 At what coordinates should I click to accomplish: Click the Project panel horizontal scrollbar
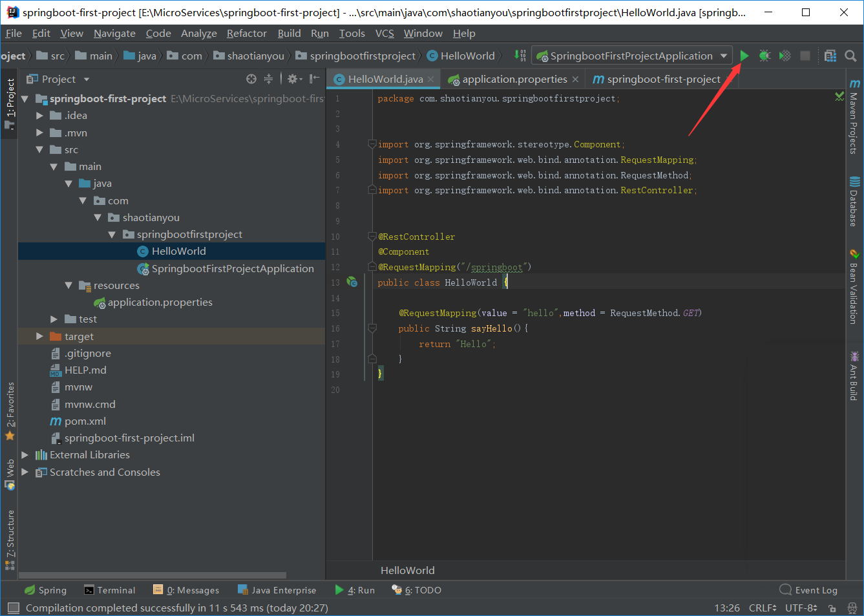[153, 575]
